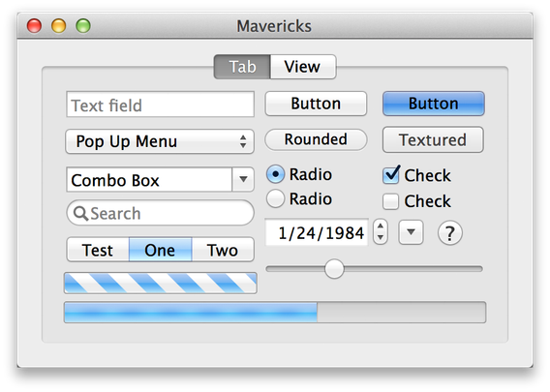Click the blue default Button
This screenshot has width=550, height=392.
pos(434,104)
